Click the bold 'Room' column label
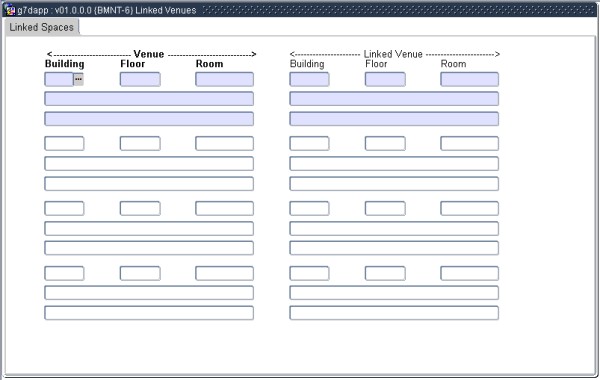600x380 pixels. 209,64
